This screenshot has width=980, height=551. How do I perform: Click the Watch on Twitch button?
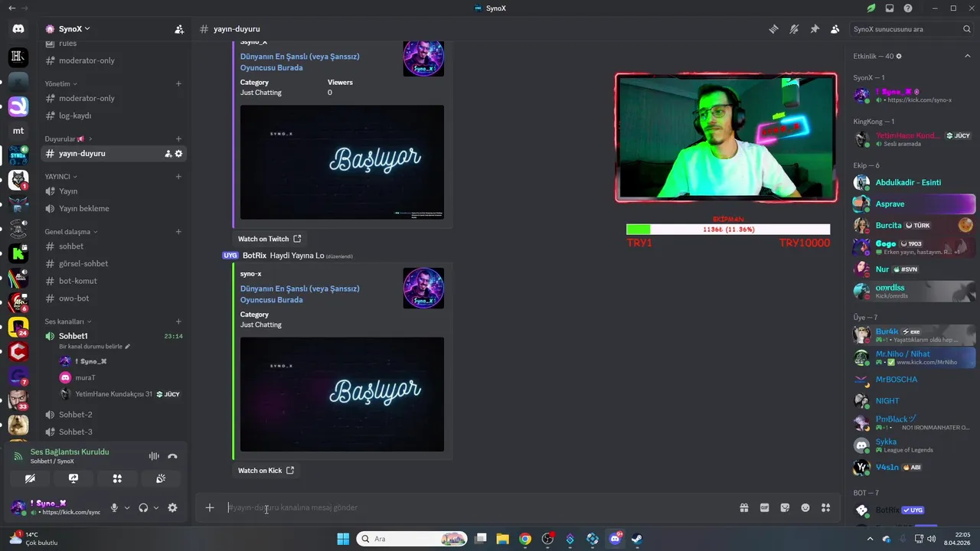click(269, 239)
